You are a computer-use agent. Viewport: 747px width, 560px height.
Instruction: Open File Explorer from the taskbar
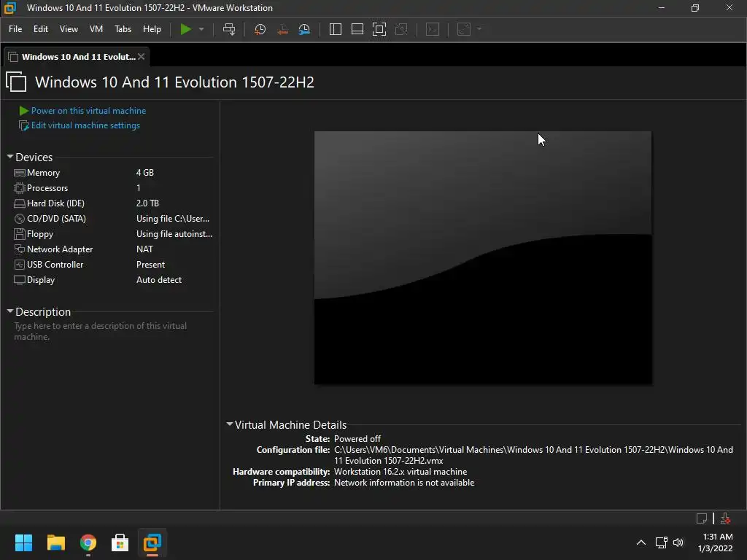pos(55,542)
